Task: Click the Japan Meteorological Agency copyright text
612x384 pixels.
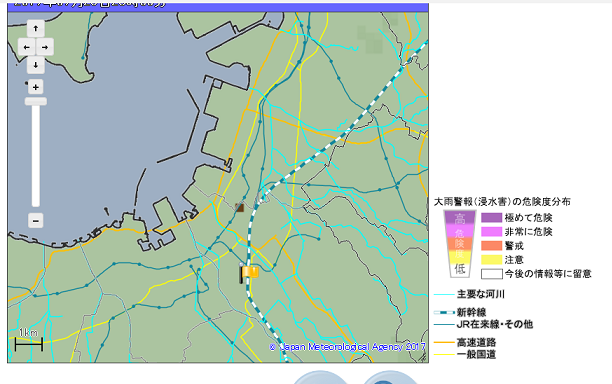Action: 347,347
